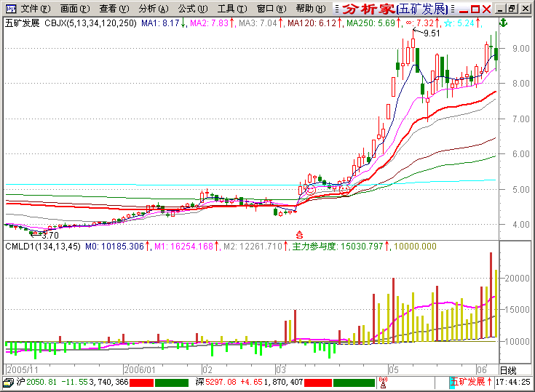Click the red maximize square in the title bar
The width and height of the screenshot is (535, 392).
475,9
